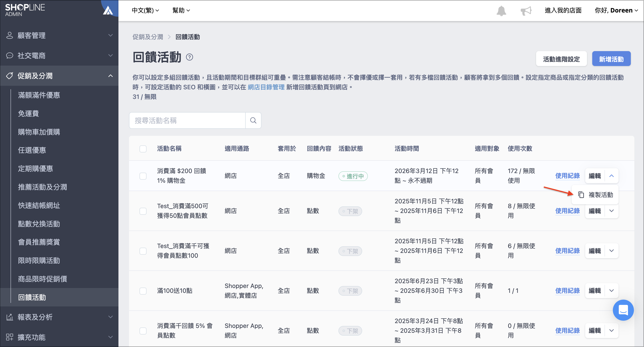This screenshot has height=347, width=644.
Task: Select 複製活動 from the dropdown menu
Action: tap(595, 195)
